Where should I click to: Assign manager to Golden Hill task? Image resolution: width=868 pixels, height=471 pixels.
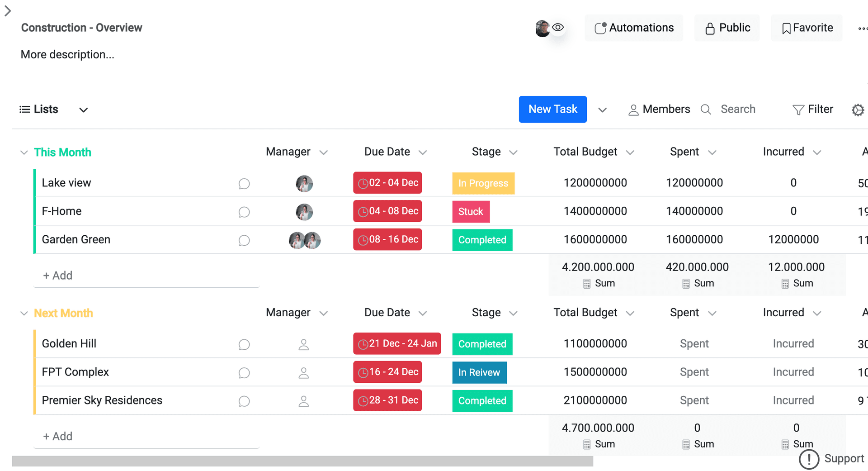pos(304,345)
